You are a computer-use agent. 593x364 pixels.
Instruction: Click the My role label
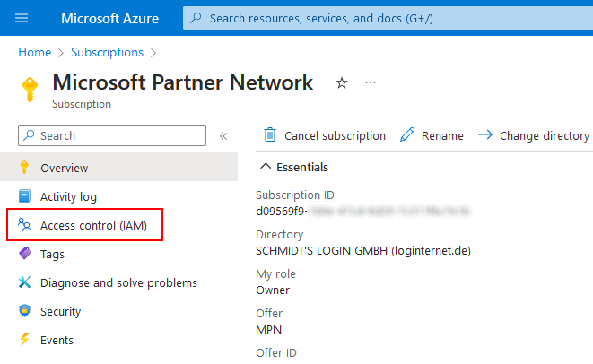[x=275, y=274]
